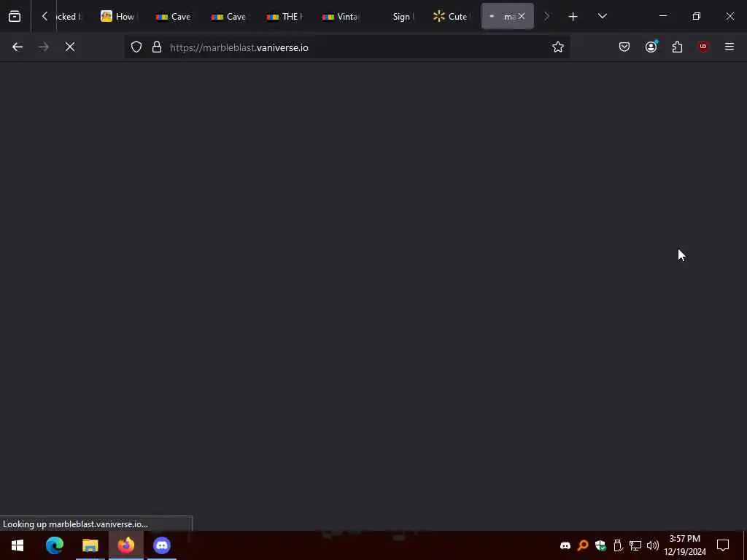Open network status tray icon
Screen dimensions: 747x560
click(x=635, y=545)
